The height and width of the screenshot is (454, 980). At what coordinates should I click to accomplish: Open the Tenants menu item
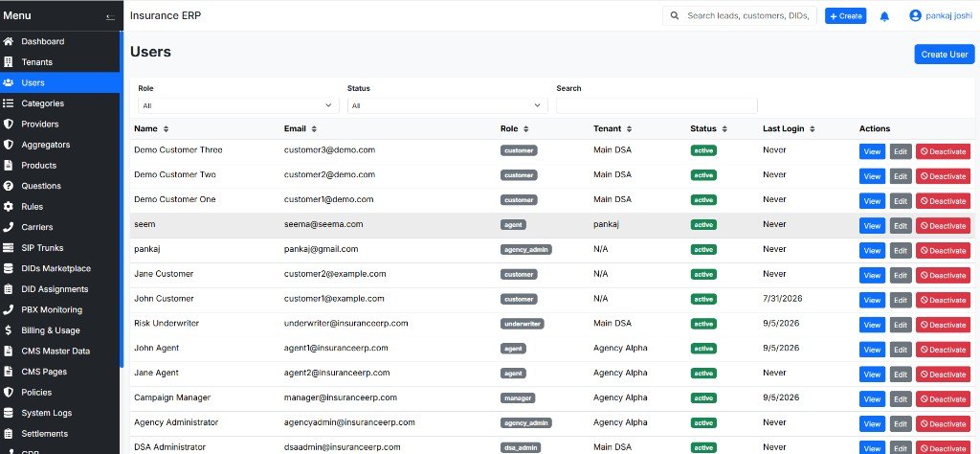[60, 62]
